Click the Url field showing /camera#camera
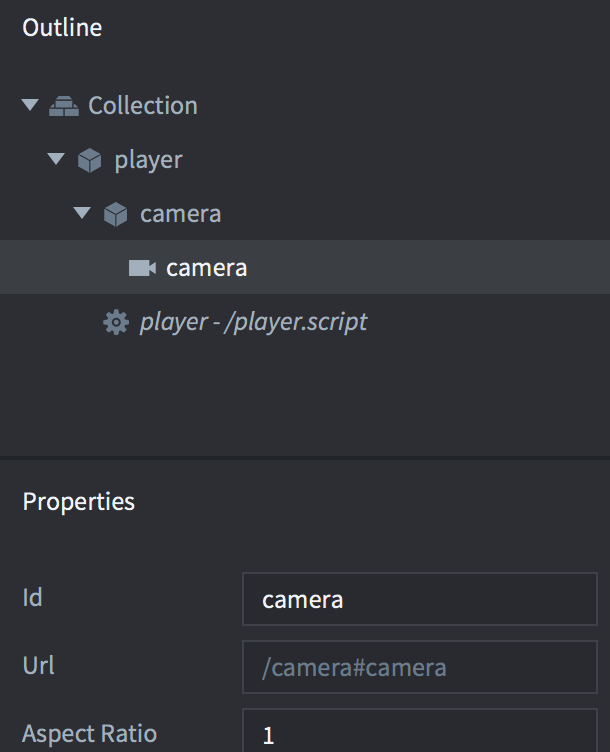The image size is (610, 752). pos(419,667)
